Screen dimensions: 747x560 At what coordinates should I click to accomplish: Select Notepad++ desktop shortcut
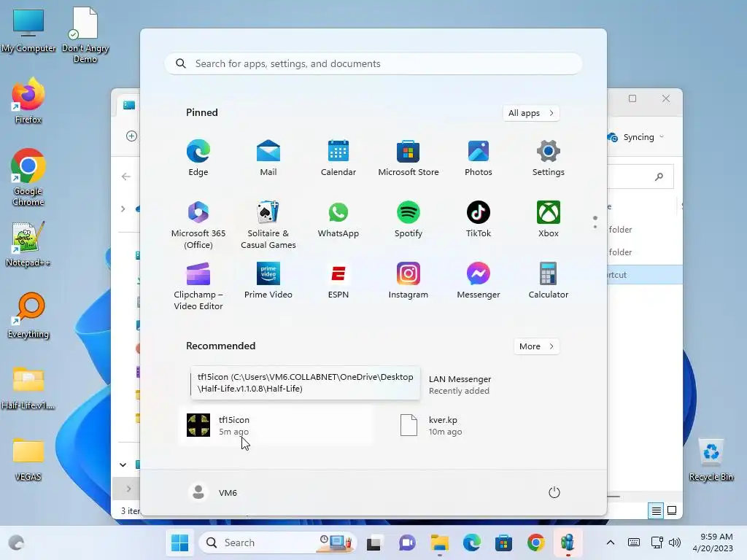click(28, 244)
